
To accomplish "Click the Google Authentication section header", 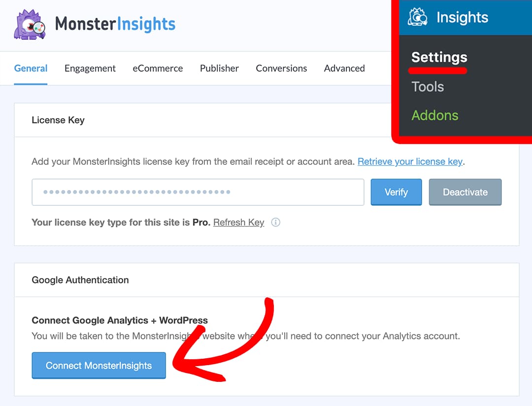I will click(x=80, y=280).
